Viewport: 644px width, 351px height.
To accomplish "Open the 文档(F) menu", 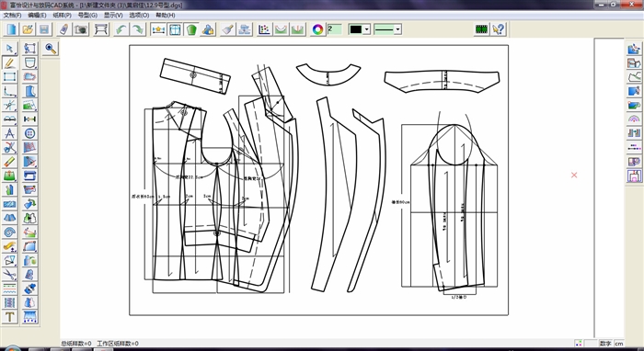I will [12, 16].
